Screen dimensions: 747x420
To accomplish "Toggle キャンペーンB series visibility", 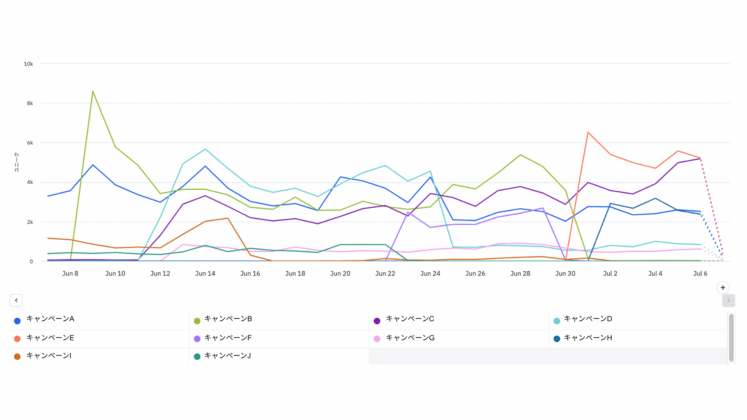I will click(228, 319).
